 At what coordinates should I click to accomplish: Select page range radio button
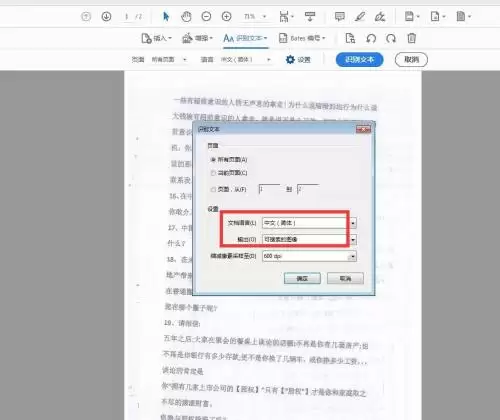click(213, 189)
